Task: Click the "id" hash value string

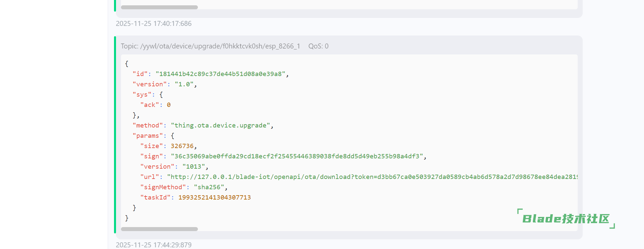Action: tap(220, 74)
